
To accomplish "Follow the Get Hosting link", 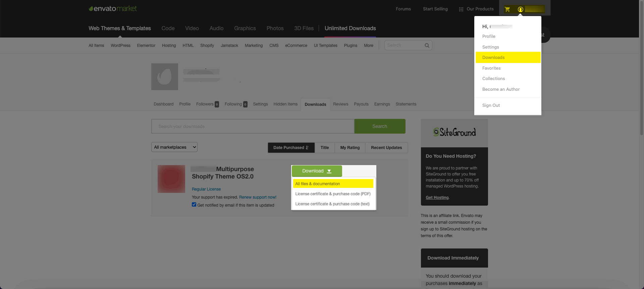I will click(437, 198).
